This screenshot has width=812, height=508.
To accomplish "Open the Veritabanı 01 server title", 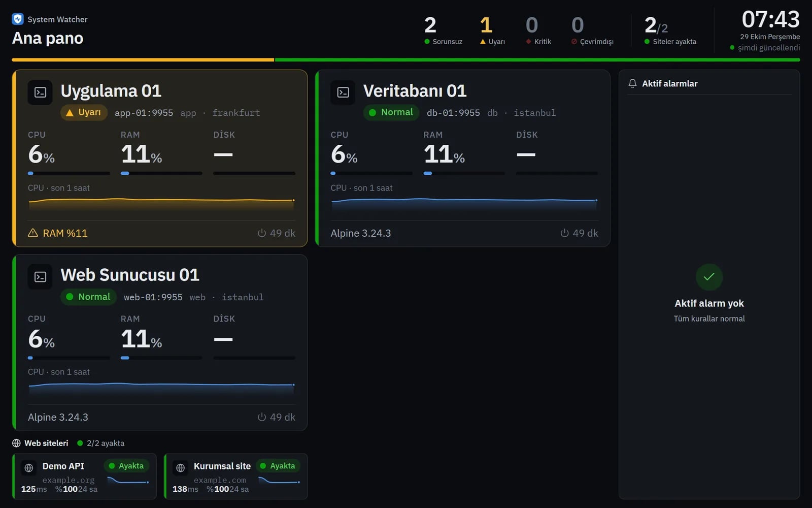I will 415,91.
